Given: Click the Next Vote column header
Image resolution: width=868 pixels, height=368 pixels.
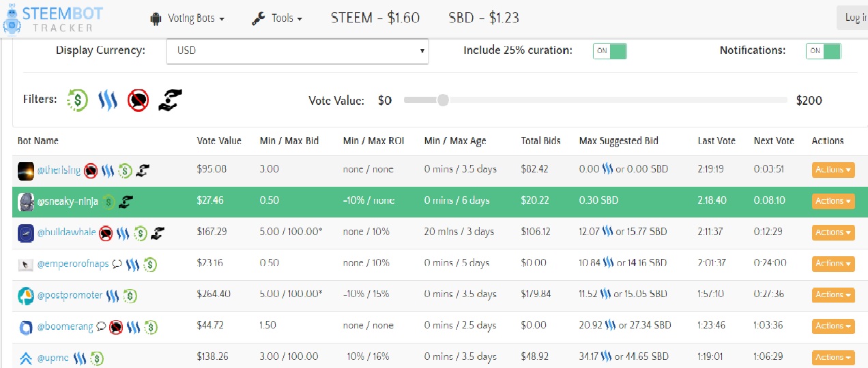Looking at the screenshot, I should 774,140.
